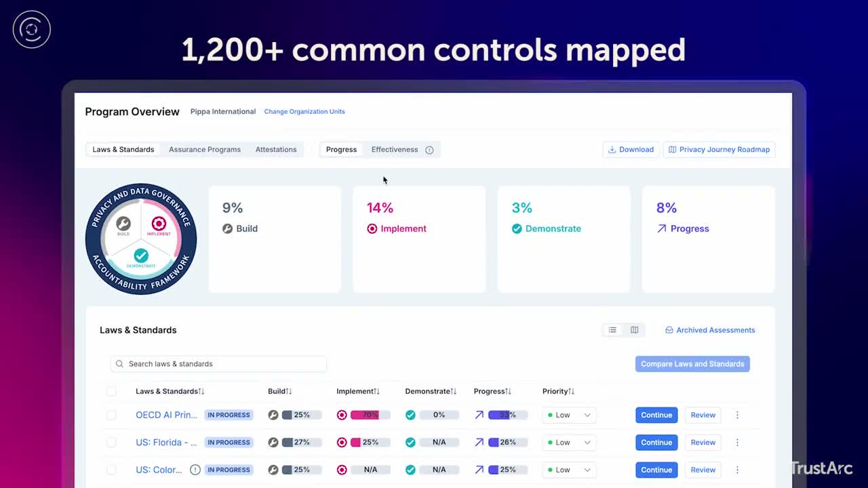Click the OECD AI Implement 70% progress bar
Viewport: 868px width, 488px height.
(x=370, y=415)
